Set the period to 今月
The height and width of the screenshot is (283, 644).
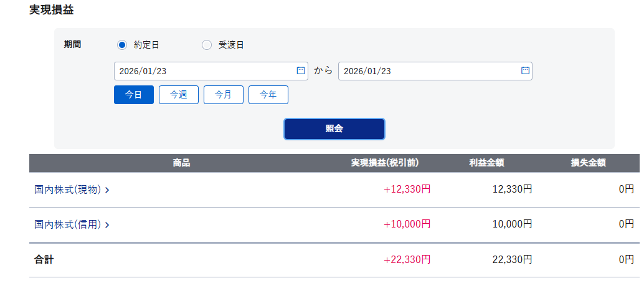(224, 95)
